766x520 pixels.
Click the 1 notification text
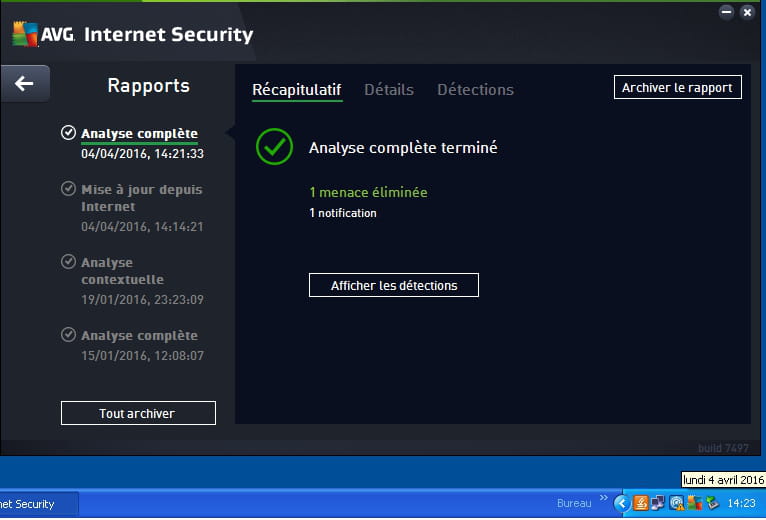[x=343, y=213]
